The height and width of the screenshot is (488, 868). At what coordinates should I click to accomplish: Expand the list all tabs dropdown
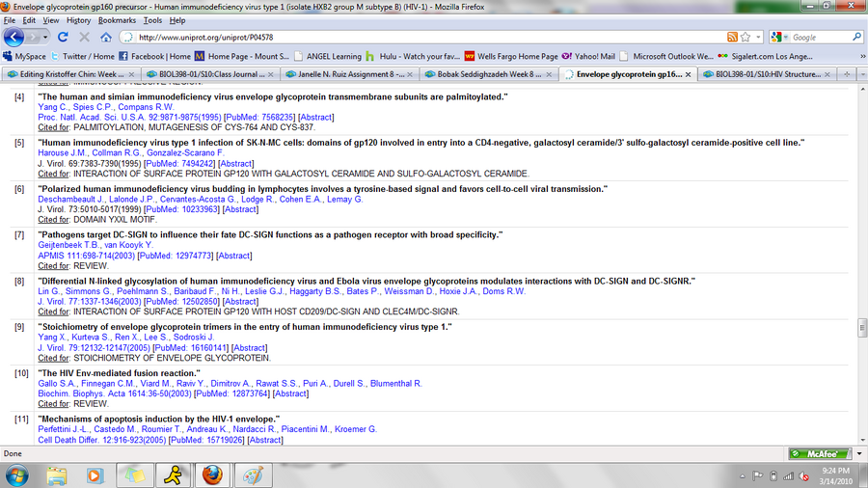[x=861, y=73]
